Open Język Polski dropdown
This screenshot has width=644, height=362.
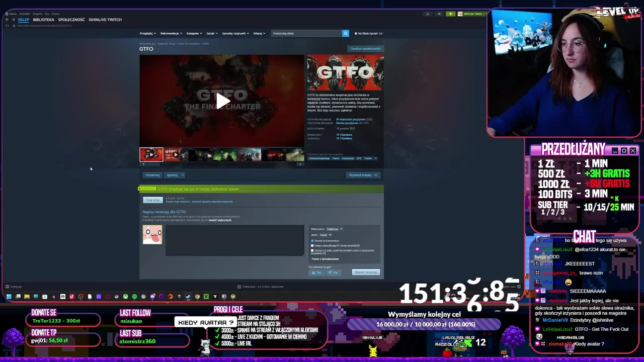click(x=325, y=235)
